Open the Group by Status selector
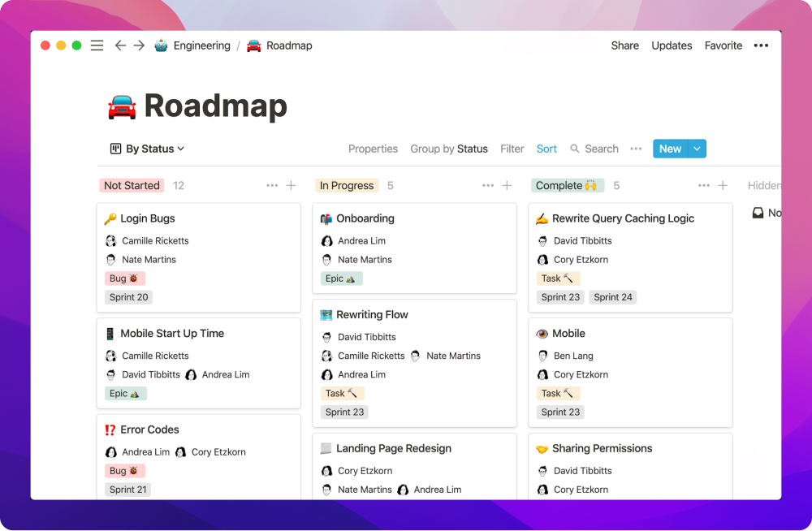Image resolution: width=812 pixels, height=531 pixels. coord(449,149)
